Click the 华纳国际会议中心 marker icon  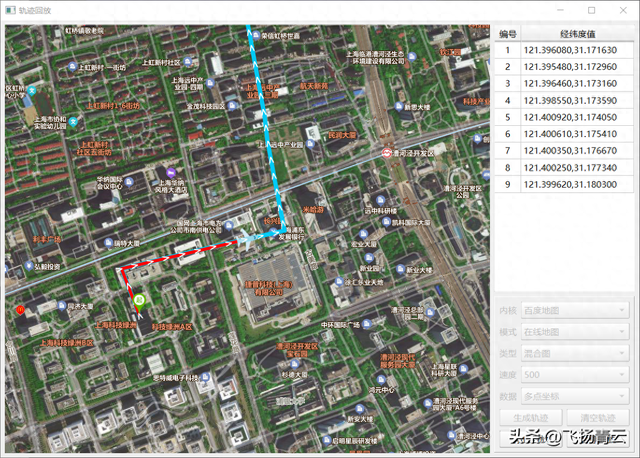click(129, 181)
